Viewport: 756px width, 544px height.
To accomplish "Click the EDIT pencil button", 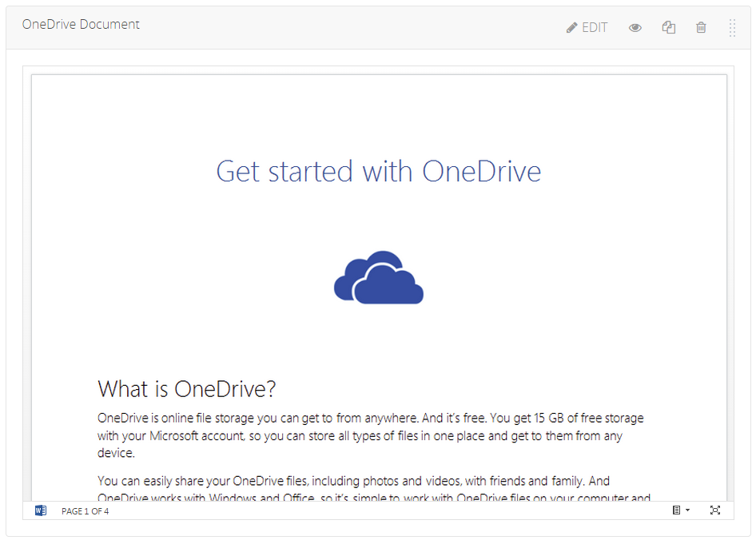I will (587, 27).
